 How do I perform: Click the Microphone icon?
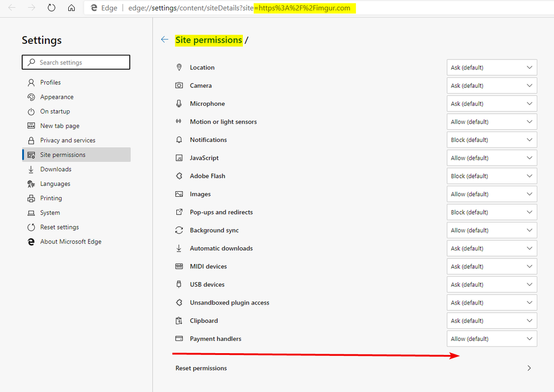pyautogui.click(x=179, y=104)
